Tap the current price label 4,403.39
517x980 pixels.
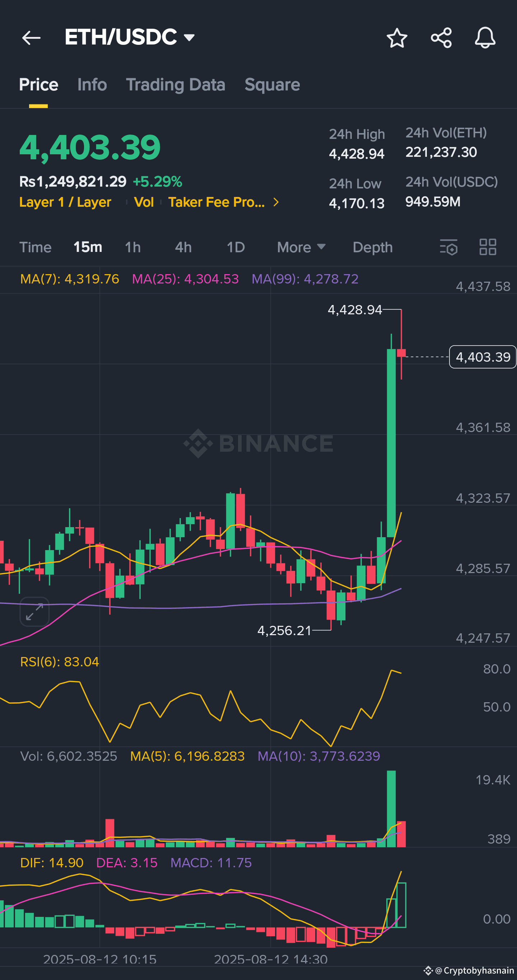(x=483, y=357)
